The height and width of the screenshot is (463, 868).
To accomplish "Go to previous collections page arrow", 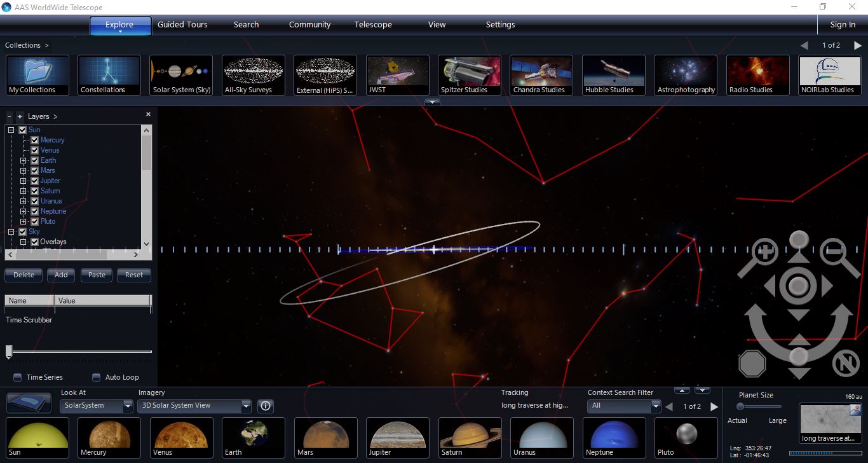I will pos(804,45).
